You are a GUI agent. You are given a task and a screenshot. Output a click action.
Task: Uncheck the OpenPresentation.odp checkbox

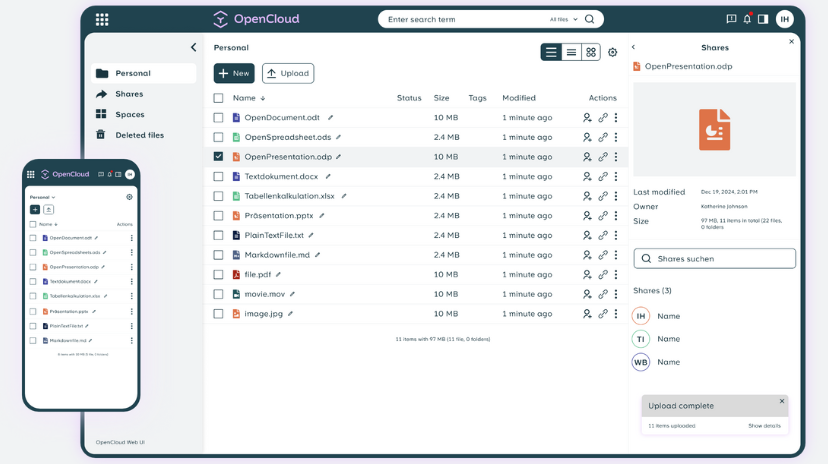pyautogui.click(x=219, y=157)
